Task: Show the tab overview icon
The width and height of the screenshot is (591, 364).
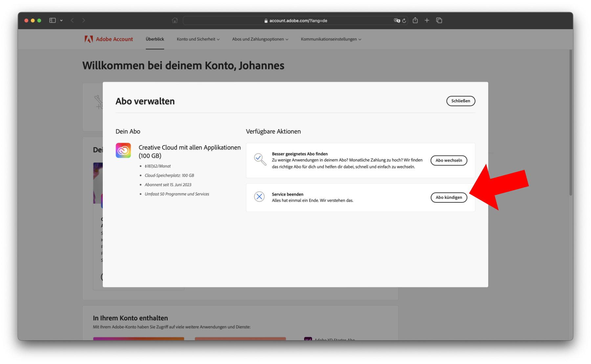Action: tap(439, 20)
